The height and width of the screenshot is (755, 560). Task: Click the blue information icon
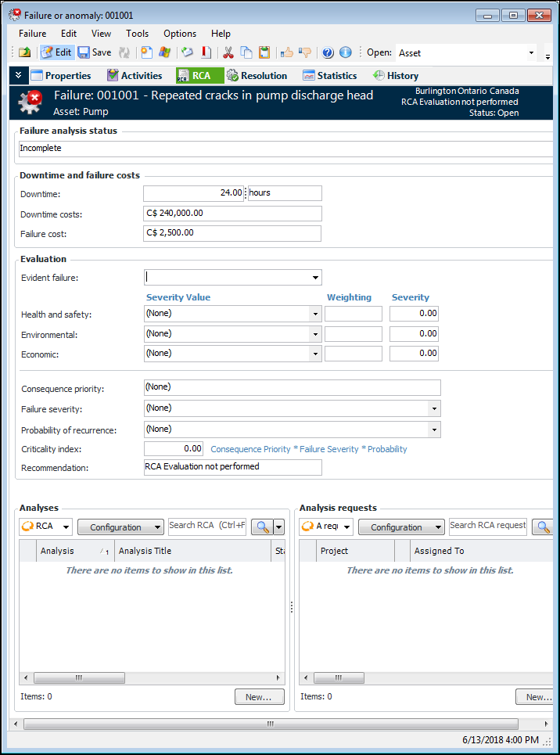point(345,53)
